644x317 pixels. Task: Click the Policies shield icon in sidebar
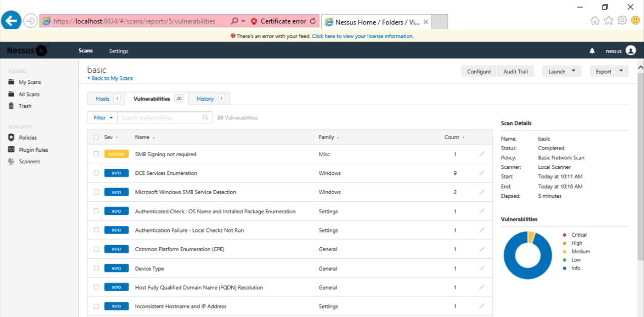(11, 138)
